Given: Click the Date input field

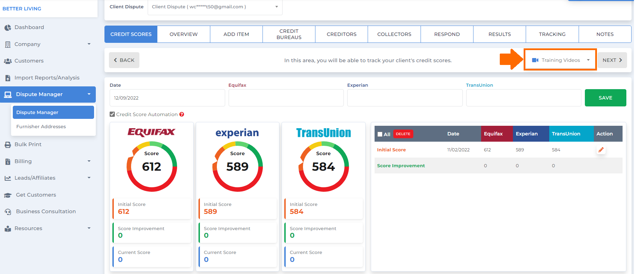Looking at the screenshot, I should (x=167, y=98).
